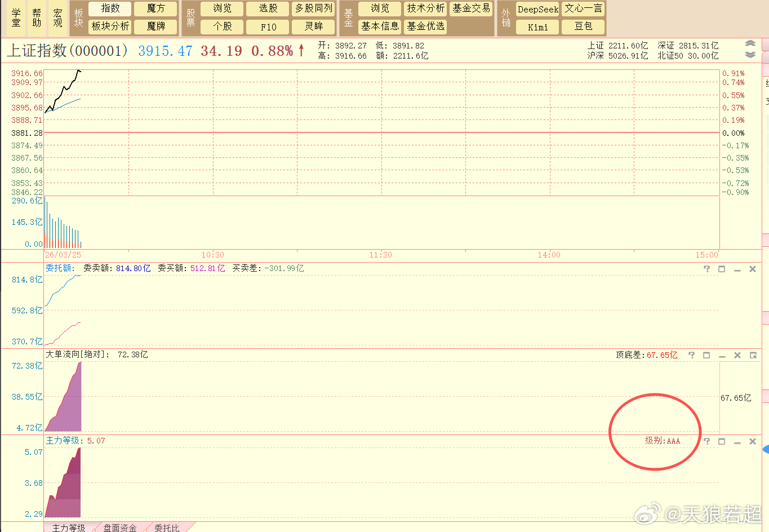Open the DeepSeek external link
This screenshot has height=532, width=769.
(538, 9)
